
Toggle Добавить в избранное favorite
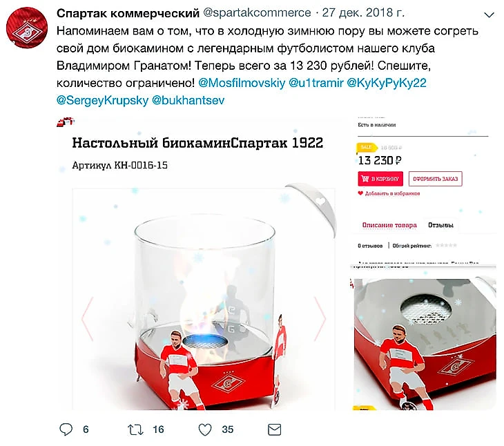(x=389, y=193)
